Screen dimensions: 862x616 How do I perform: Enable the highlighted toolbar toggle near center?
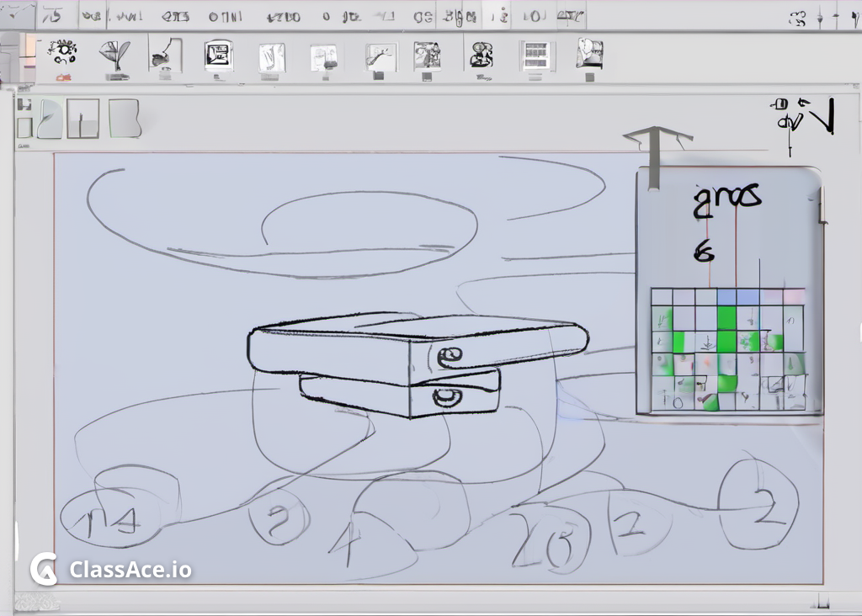(x=495, y=13)
